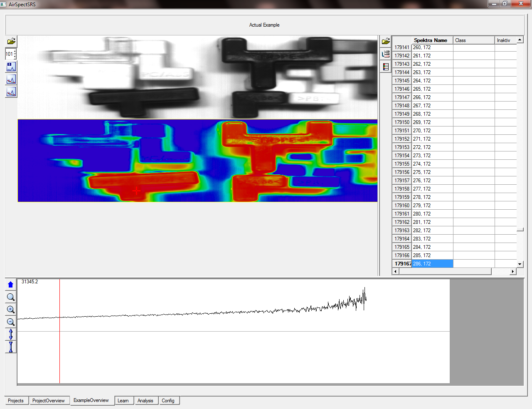Select spectrum row 179150
Screen dimensions: 532x409
[x=422, y=122]
